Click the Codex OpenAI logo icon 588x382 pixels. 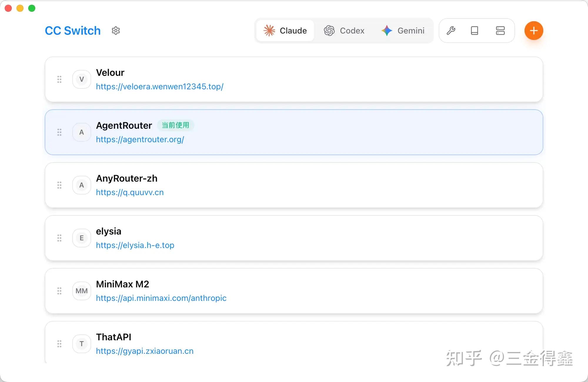tap(330, 30)
